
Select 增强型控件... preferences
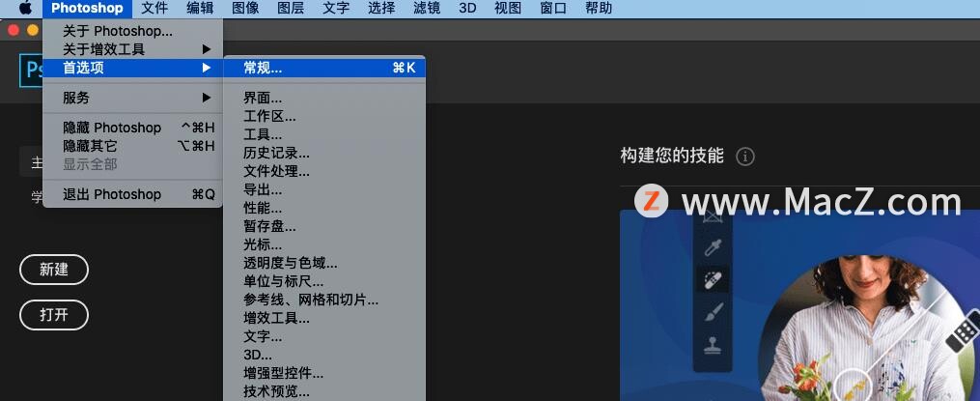click(324, 374)
